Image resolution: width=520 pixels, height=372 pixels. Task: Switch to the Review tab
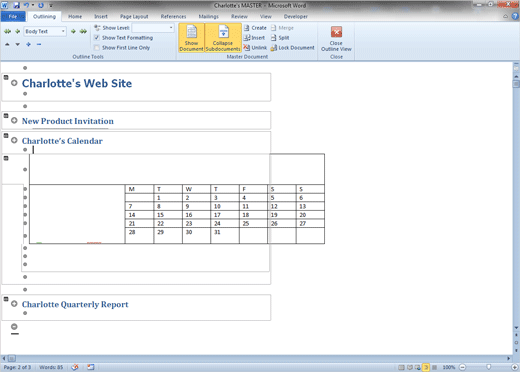(239, 16)
